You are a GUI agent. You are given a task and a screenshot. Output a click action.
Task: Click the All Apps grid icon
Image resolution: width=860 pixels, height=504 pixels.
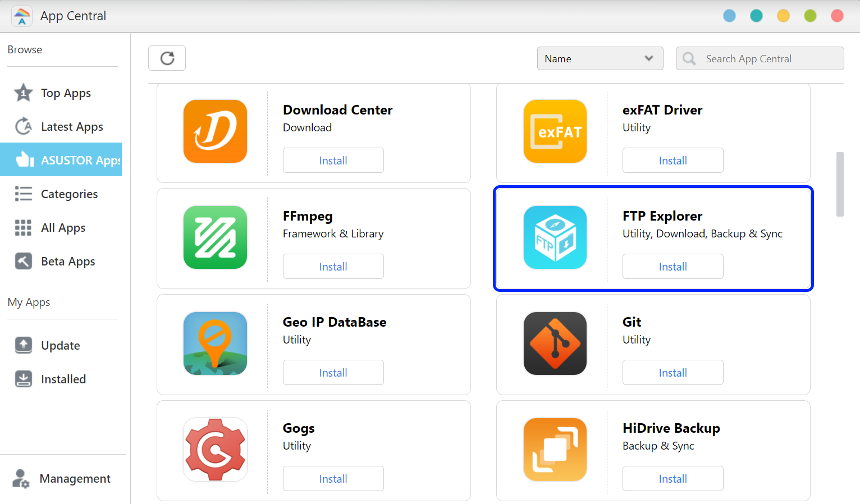(24, 227)
